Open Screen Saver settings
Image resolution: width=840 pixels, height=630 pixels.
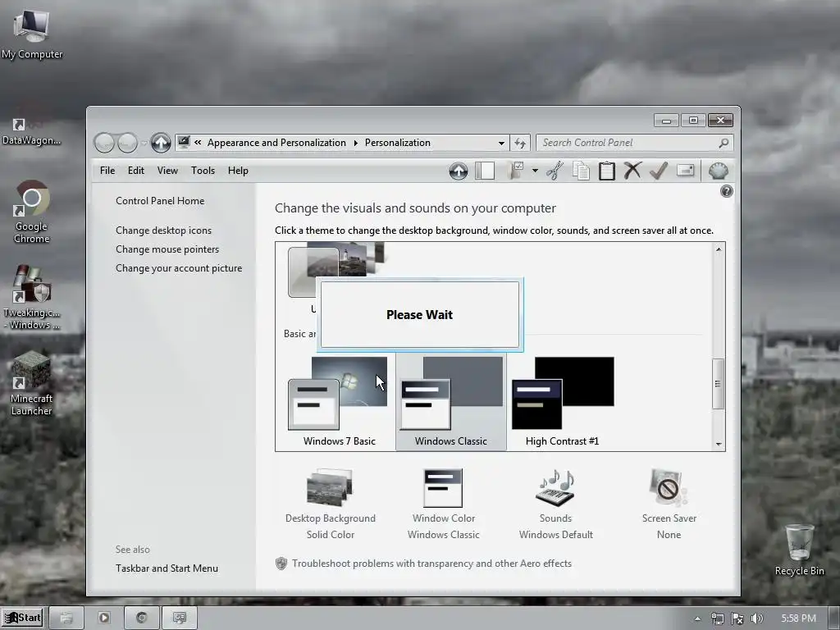coord(669,504)
